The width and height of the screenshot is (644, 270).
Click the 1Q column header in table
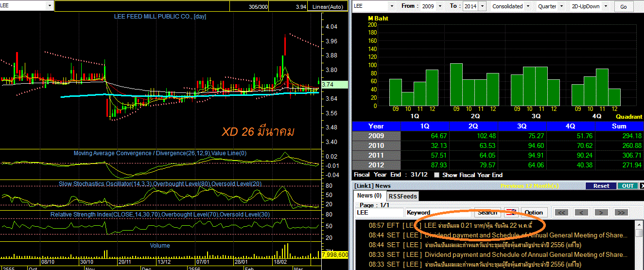pos(425,126)
